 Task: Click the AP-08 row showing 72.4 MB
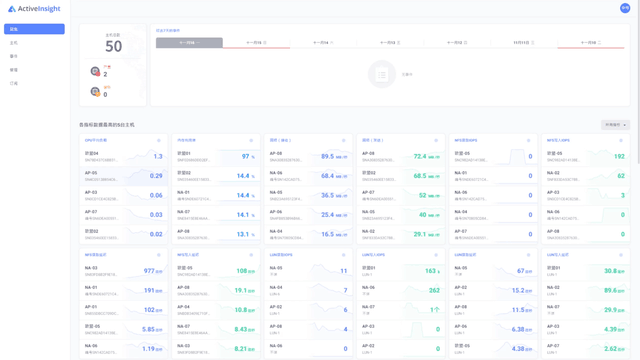[401, 157]
